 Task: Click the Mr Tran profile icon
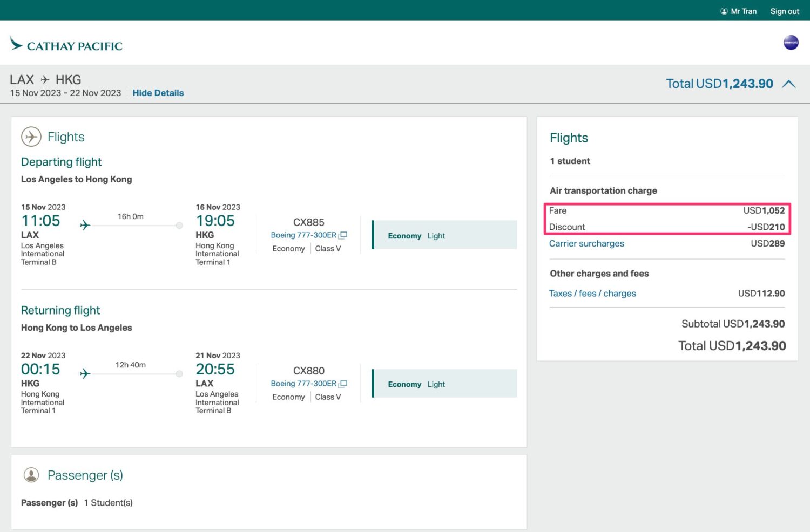(x=724, y=11)
